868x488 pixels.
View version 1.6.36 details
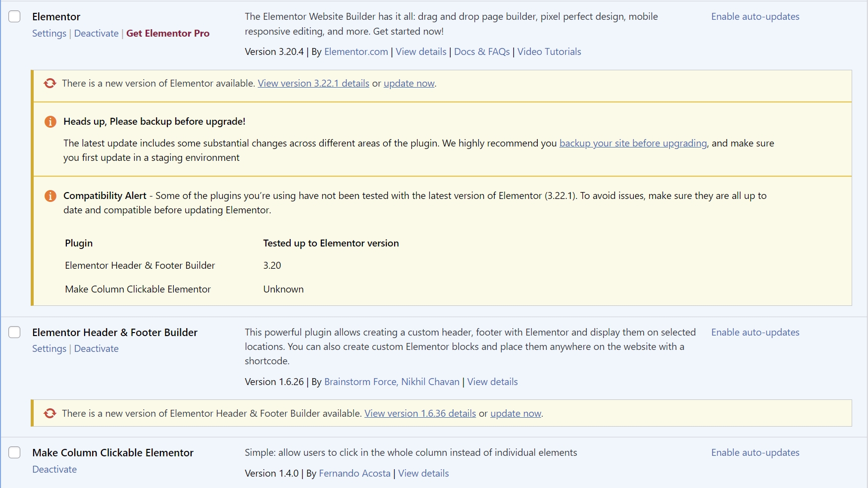(x=420, y=414)
